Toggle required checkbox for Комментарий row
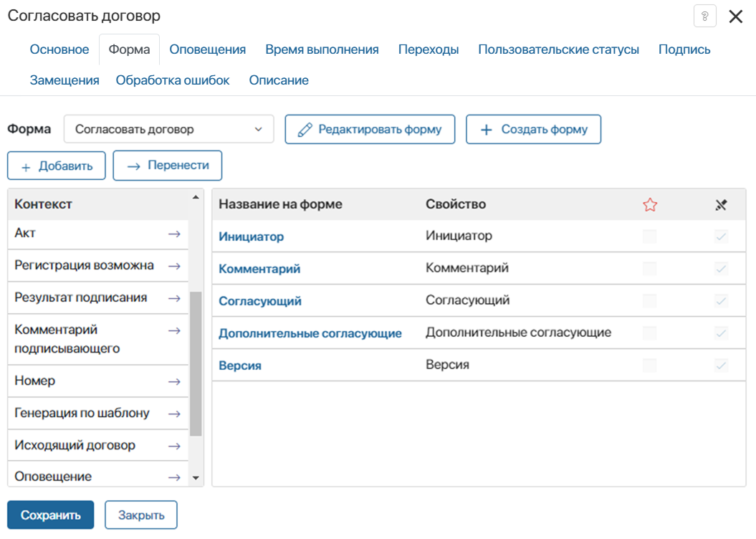This screenshot has width=756, height=539. click(x=650, y=269)
